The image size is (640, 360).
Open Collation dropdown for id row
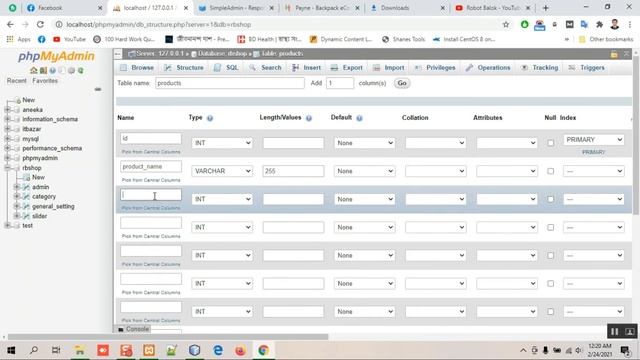point(436,143)
